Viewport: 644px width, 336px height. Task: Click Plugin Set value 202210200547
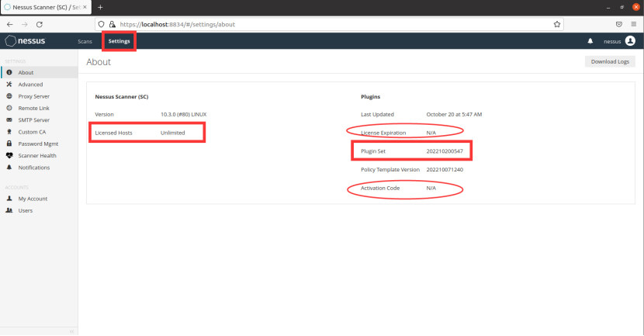point(445,151)
